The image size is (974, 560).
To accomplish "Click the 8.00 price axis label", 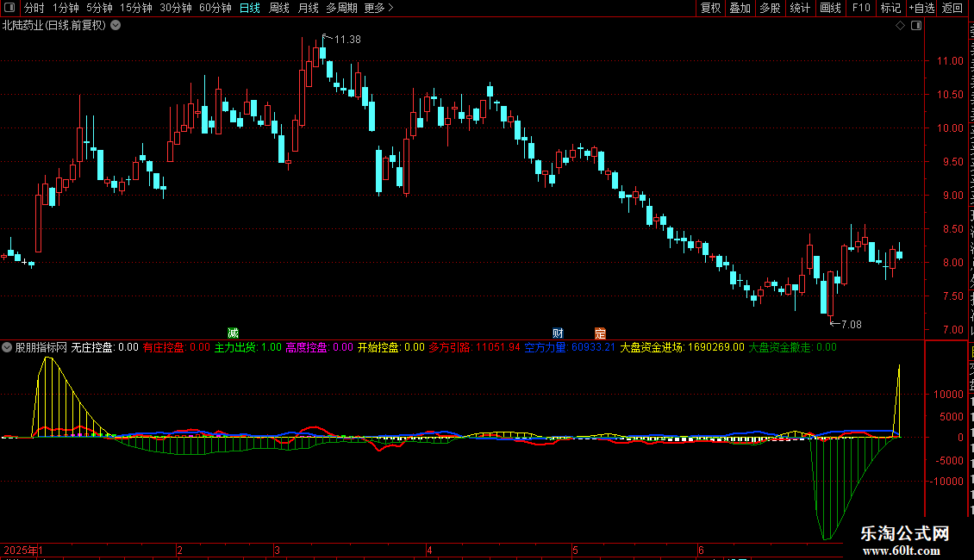I will 952,263.
